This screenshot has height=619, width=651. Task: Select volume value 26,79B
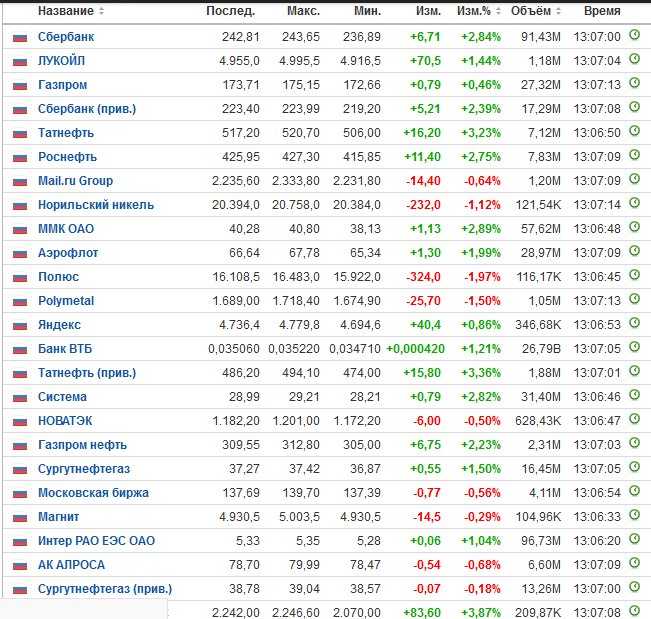pyautogui.click(x=541, y=349)
